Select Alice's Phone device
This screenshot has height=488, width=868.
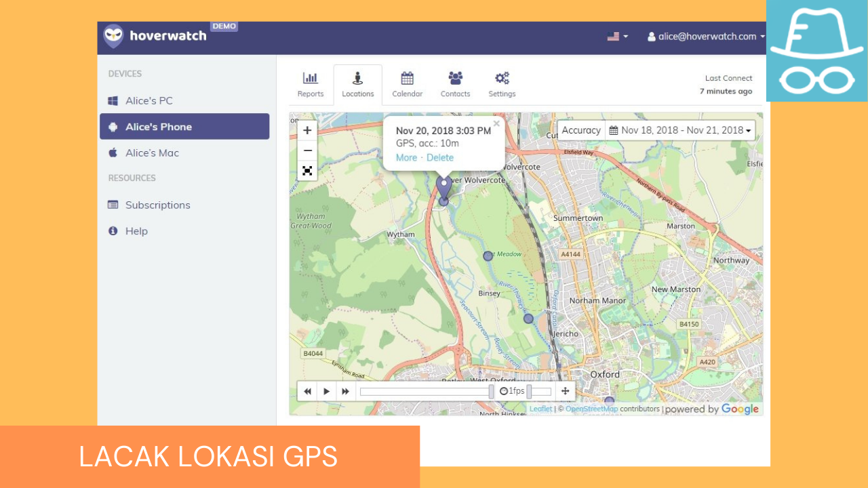pos(184,127)
